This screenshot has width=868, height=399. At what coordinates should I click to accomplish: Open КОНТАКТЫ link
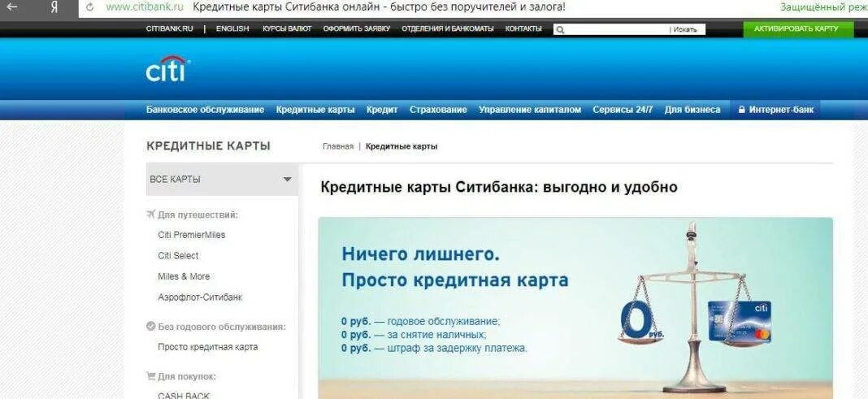523,28
